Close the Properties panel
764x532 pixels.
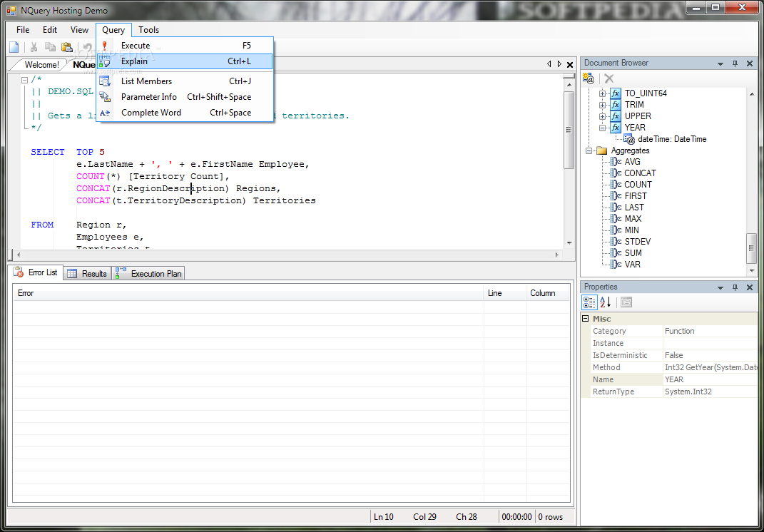click(x=750, y=287)
